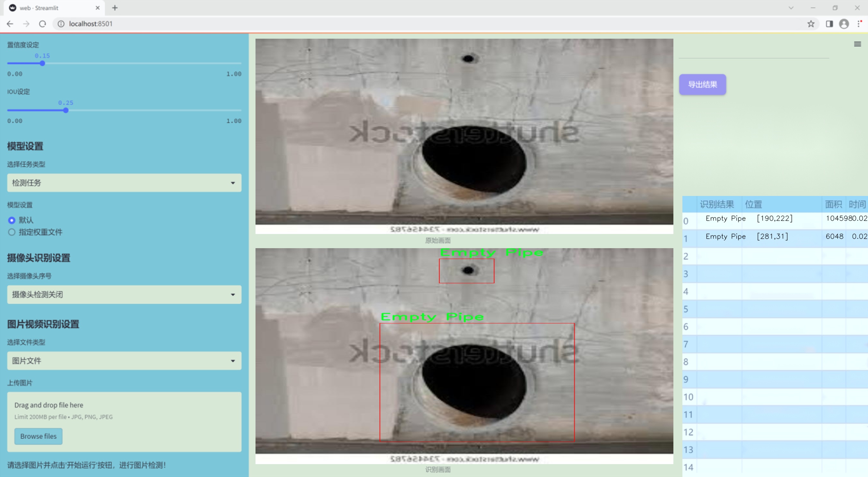Screen dimensions: 868x477
Task: Select the 指定权重文件 radio option
Action: point(12,232)
